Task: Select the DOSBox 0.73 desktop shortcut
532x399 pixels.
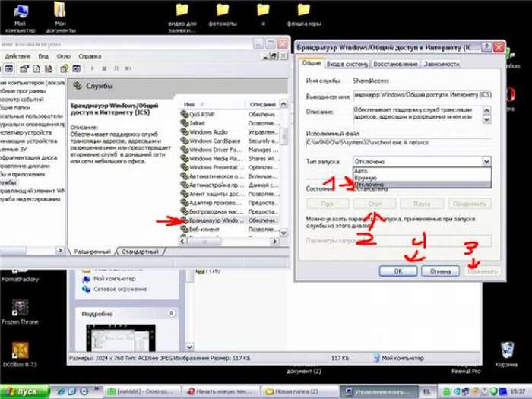Action: (x=20, y=355)
